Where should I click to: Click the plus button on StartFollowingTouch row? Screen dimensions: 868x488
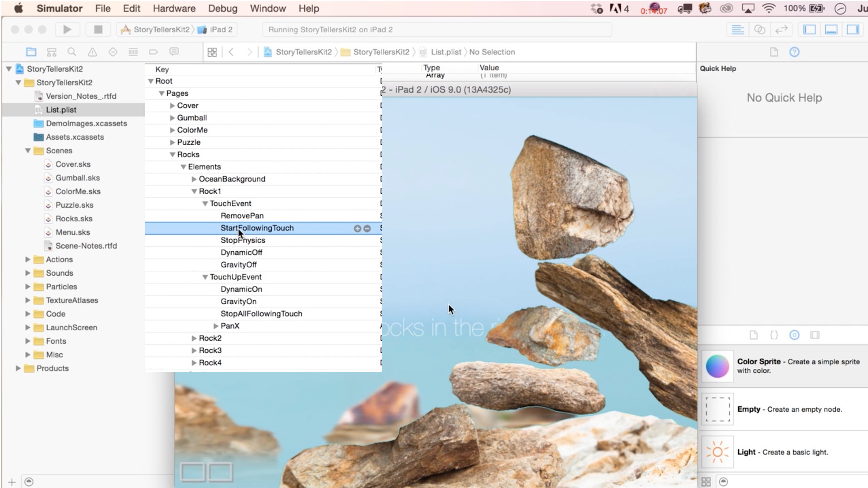(x=357, y=229)
